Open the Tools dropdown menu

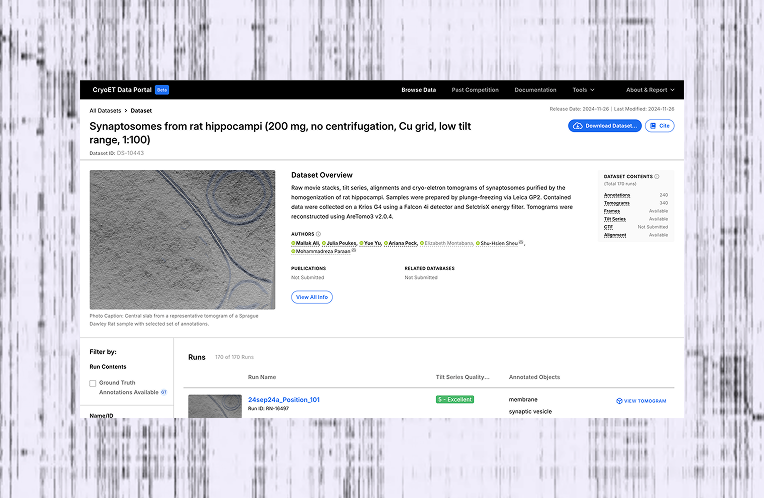583,90
